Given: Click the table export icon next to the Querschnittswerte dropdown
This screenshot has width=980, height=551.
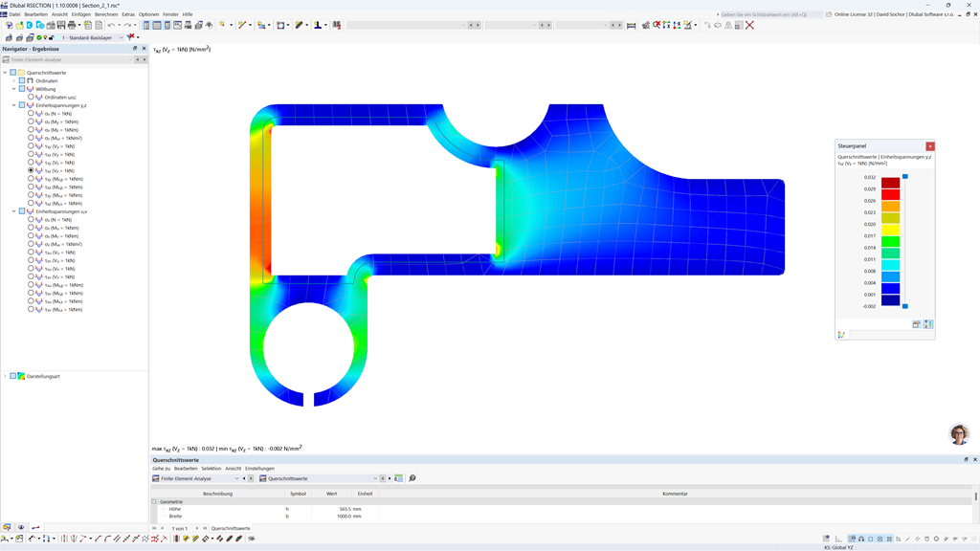Looking at the screenshot, I should [399, 478].
